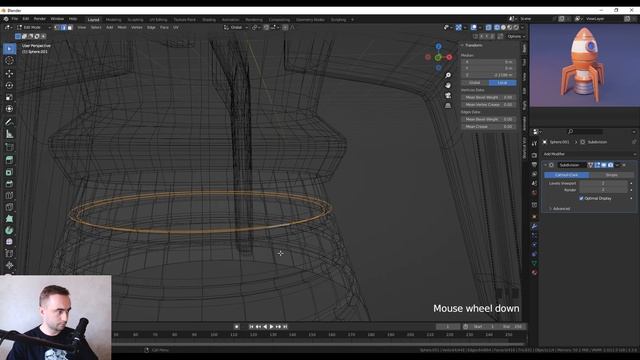Select the Smooth tool
640x360 pixels.
click(9, 242)
